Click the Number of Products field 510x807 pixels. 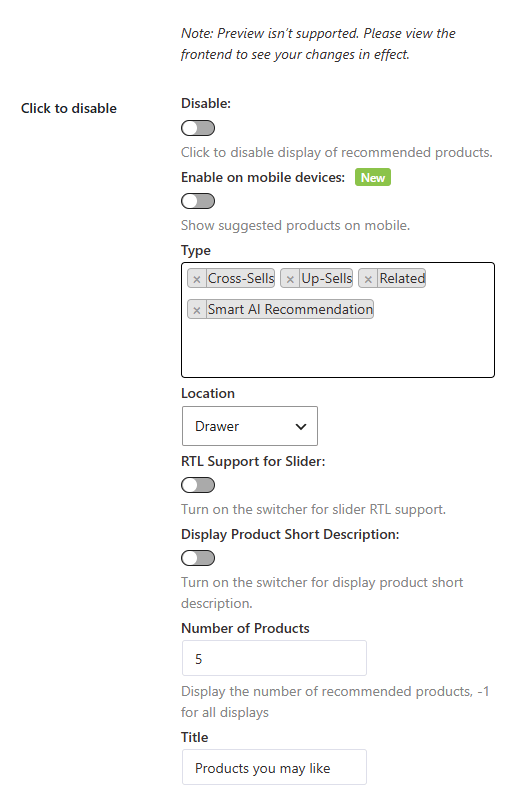point(274,658)
